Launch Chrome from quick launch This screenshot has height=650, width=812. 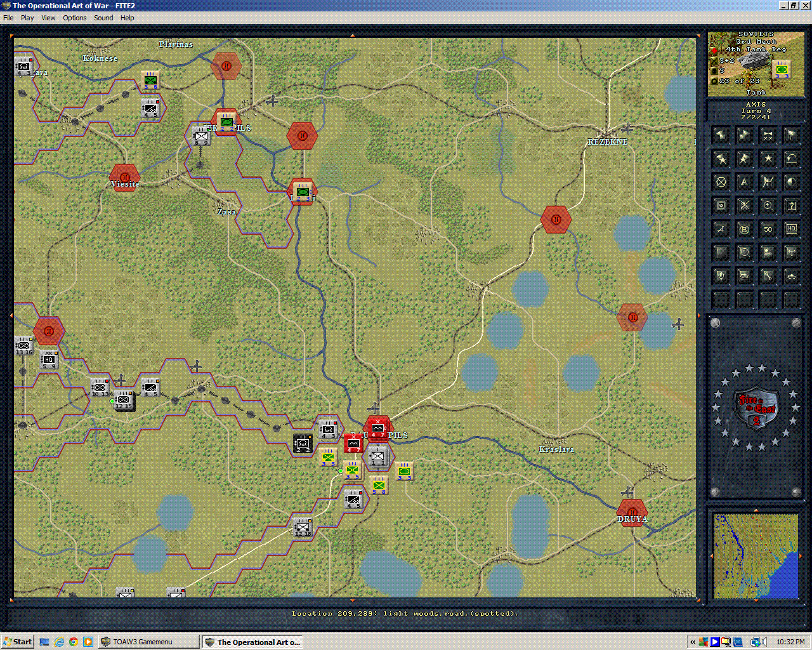74,642
